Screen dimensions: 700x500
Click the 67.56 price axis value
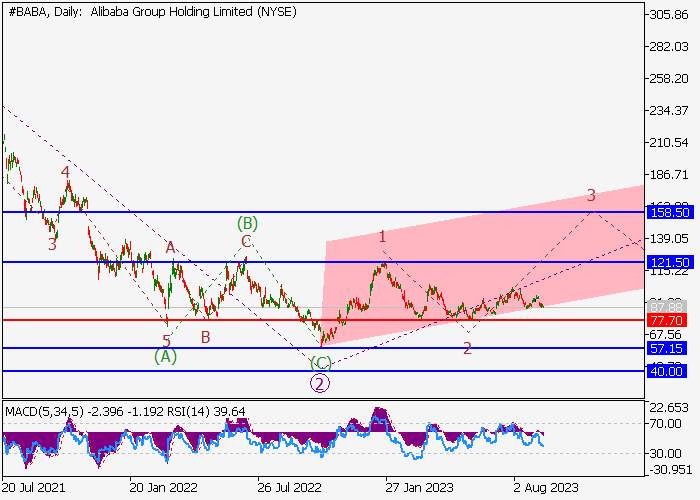pos(666,335)
